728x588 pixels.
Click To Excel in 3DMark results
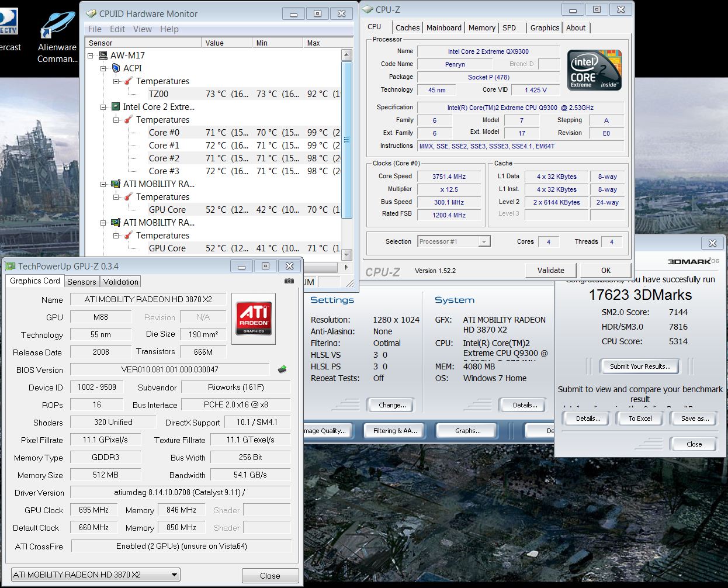tap(640, 418)
